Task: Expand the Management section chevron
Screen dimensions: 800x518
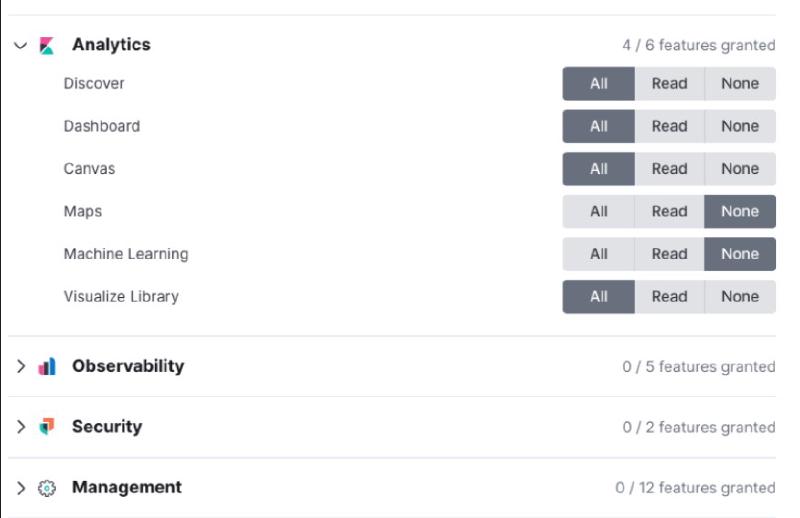Action: tap(21, 488)
